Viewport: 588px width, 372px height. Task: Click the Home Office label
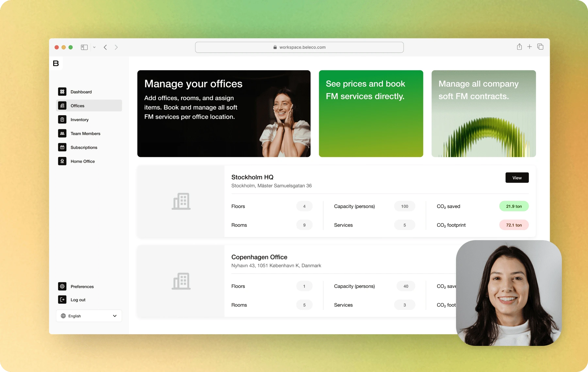(83, 161)
